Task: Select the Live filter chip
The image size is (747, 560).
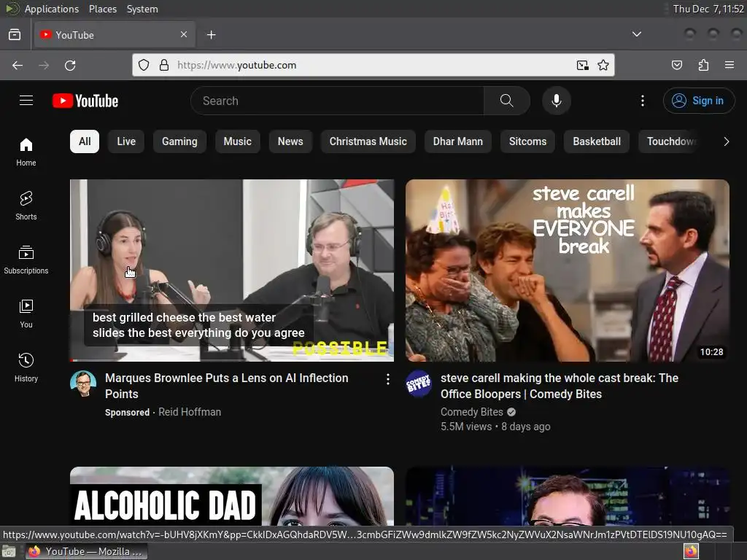Action: (126, 141)
